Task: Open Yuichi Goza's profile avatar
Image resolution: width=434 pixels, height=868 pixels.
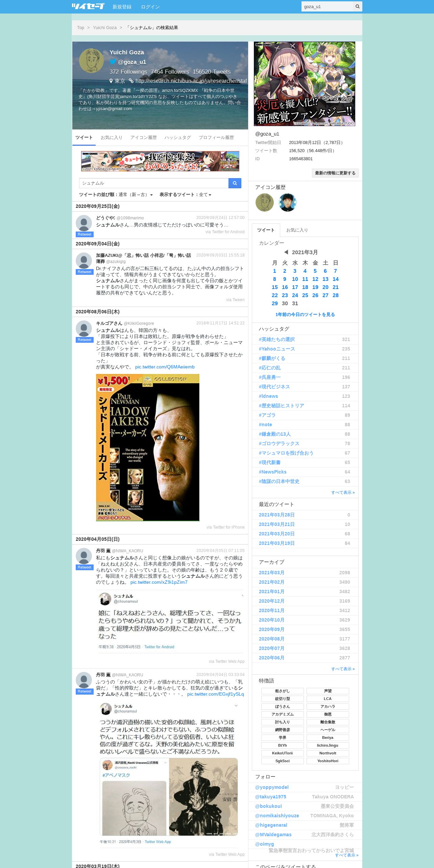Action: point(91,61)
